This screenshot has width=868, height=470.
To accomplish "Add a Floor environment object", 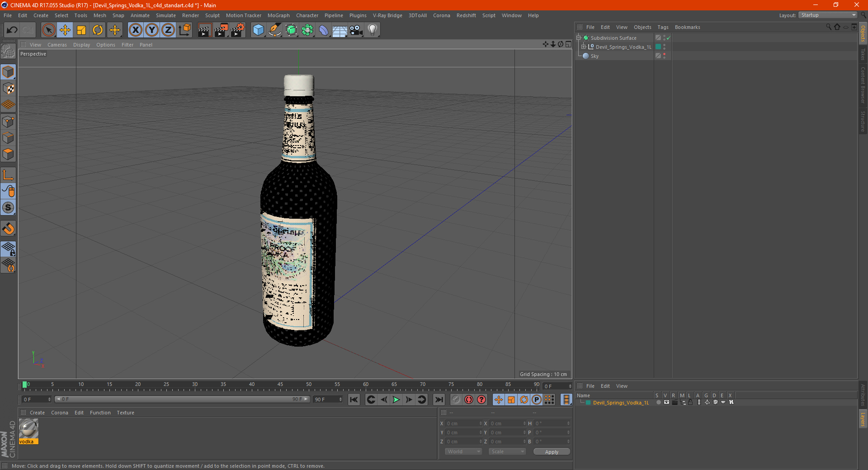I will click(340, 30).
